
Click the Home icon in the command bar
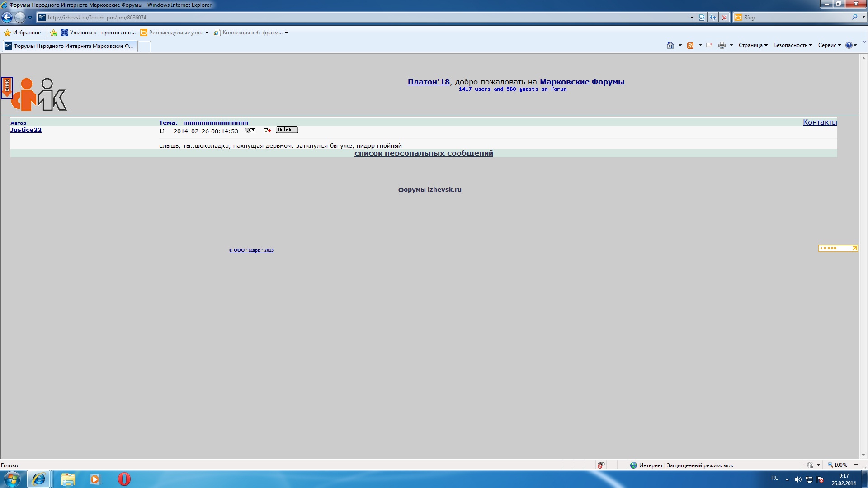pos(670,45)
